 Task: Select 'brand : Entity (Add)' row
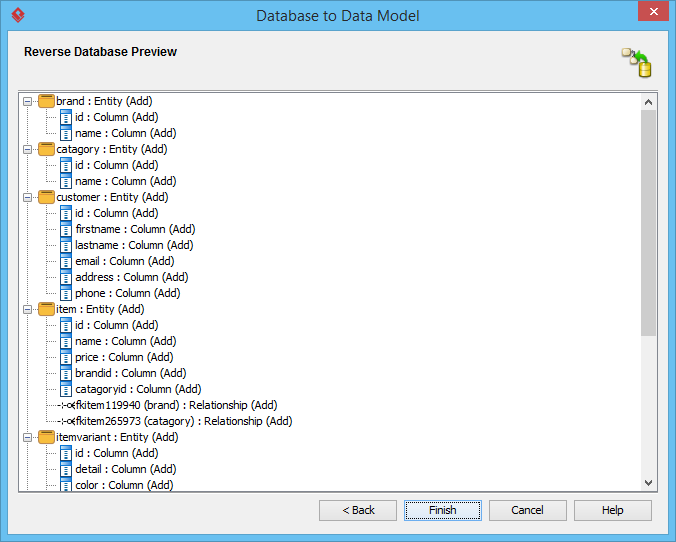pos(104,101)
